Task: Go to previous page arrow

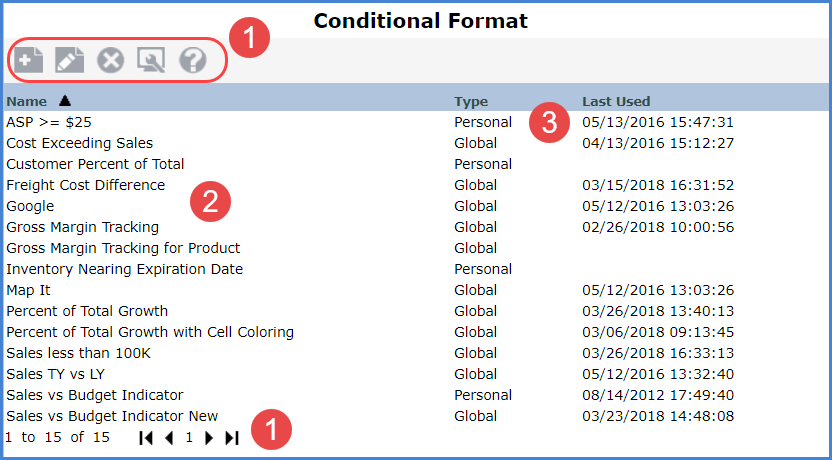Action: click(168, 438)
